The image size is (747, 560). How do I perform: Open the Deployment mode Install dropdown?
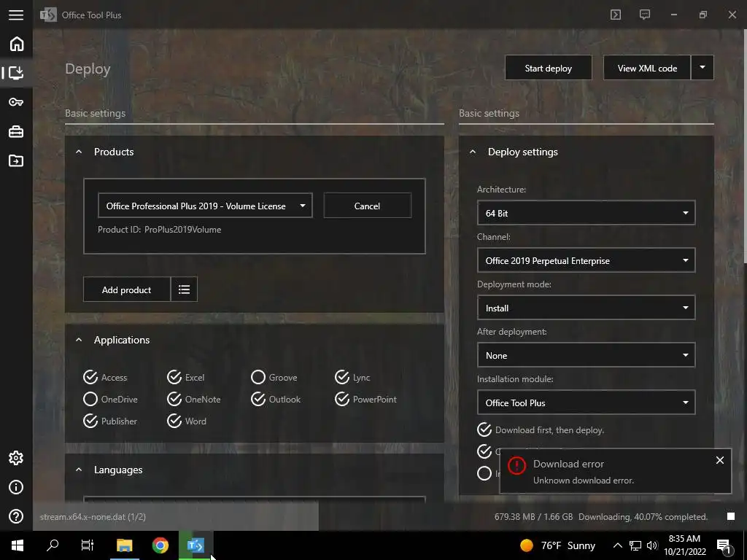pos(586,308)
